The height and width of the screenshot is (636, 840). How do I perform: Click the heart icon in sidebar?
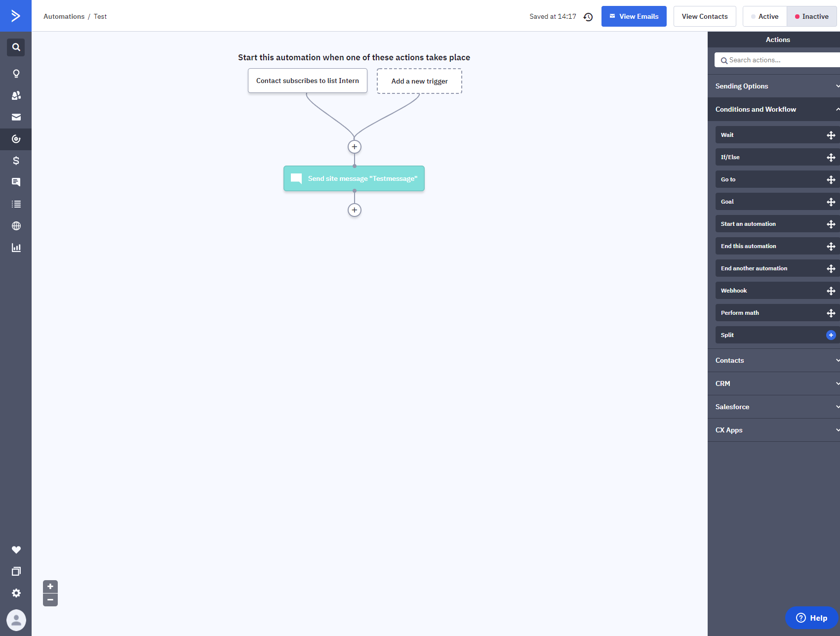pos(16,550)
